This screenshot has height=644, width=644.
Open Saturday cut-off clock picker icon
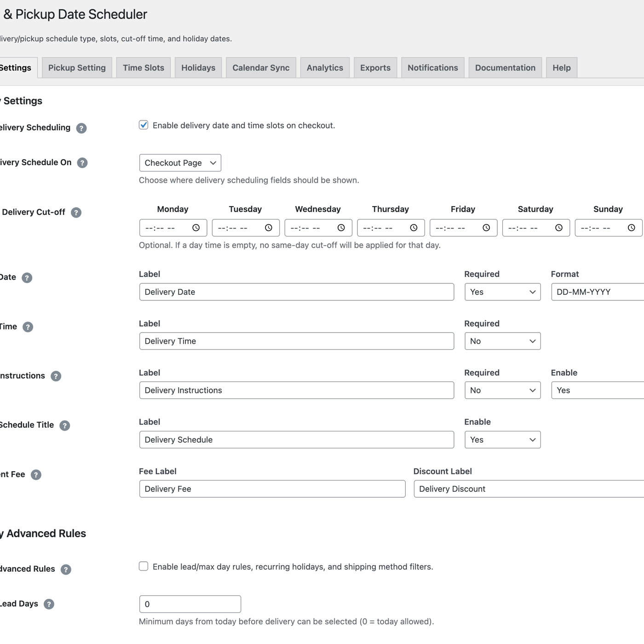559,228
